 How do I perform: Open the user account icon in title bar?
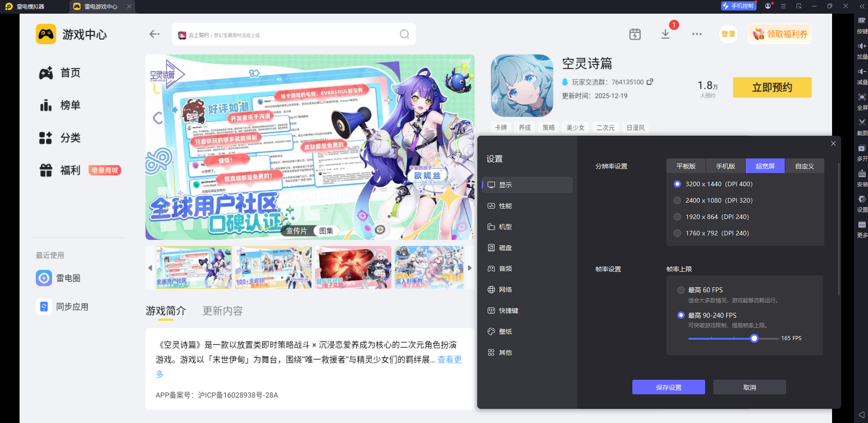768,6
